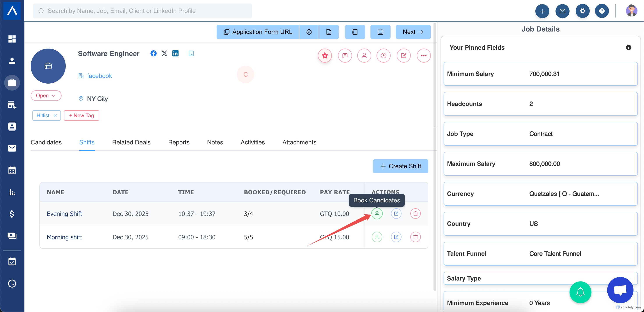This screenshot has height=312, width=644.
Task: Open the three-dots more actions menu
Action: point(423,55)
